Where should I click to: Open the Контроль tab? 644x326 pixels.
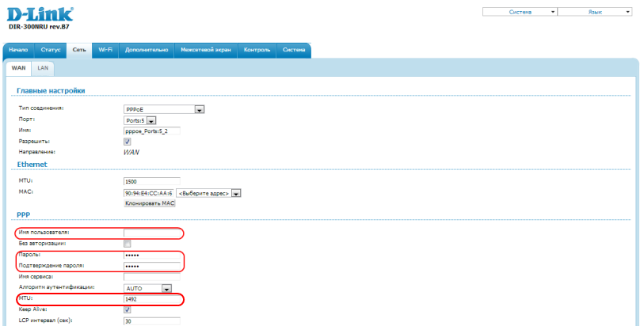tap(257, 50)
